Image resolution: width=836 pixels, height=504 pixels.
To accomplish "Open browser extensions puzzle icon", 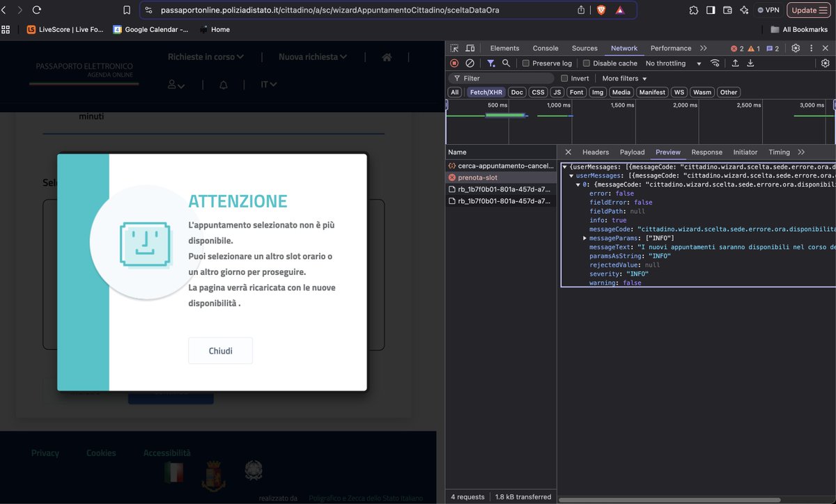I will (694, 10).
